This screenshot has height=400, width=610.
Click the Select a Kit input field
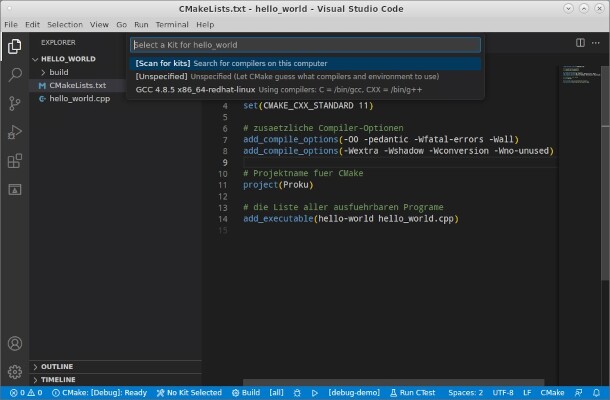tap(305, 45)
